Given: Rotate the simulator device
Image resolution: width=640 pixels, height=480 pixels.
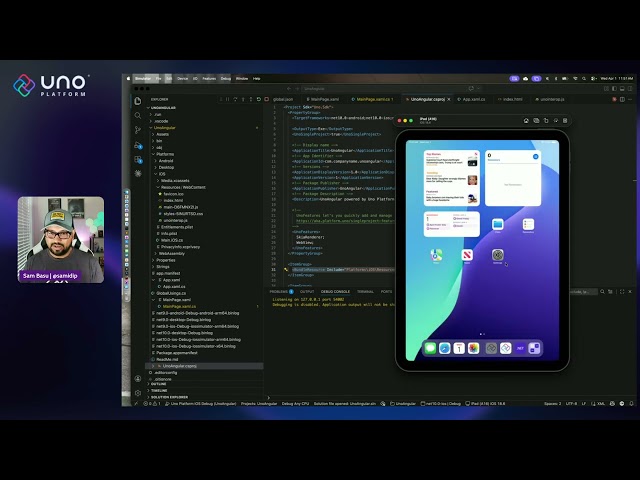Looking at the screenshot, I should click(x=546, y=120).
